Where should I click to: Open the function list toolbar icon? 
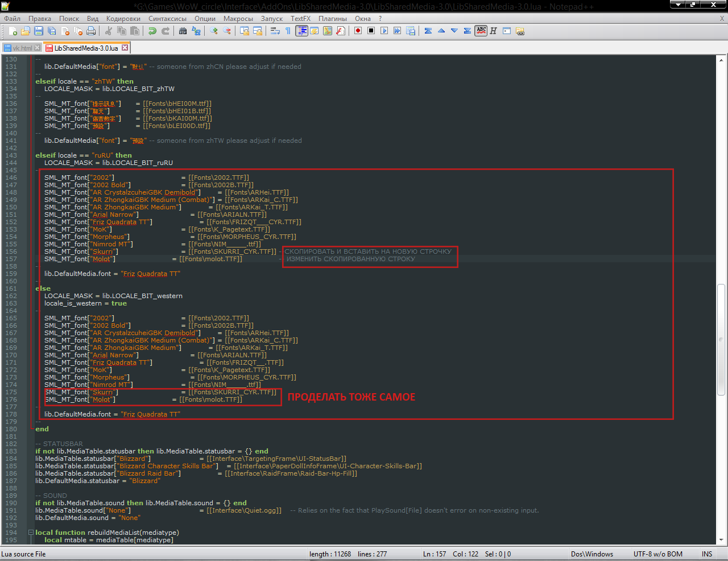(340, 31)
